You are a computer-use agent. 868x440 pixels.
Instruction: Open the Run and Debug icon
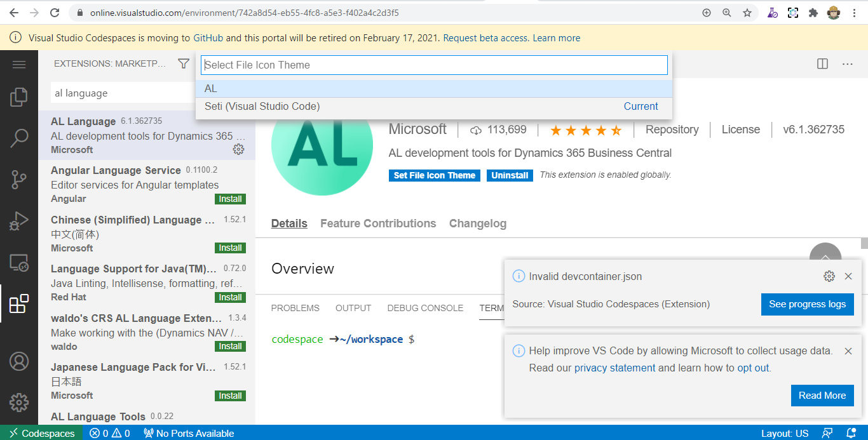(19, 221)
